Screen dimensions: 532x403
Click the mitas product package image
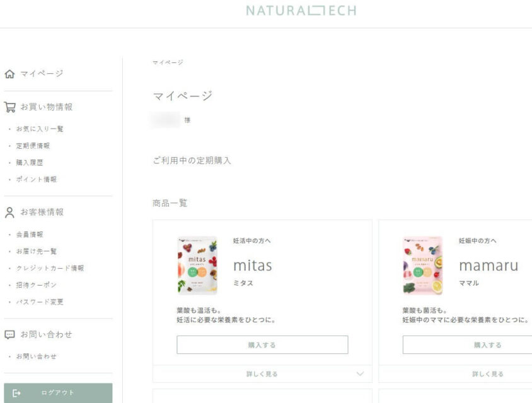[x=197, y=266]
